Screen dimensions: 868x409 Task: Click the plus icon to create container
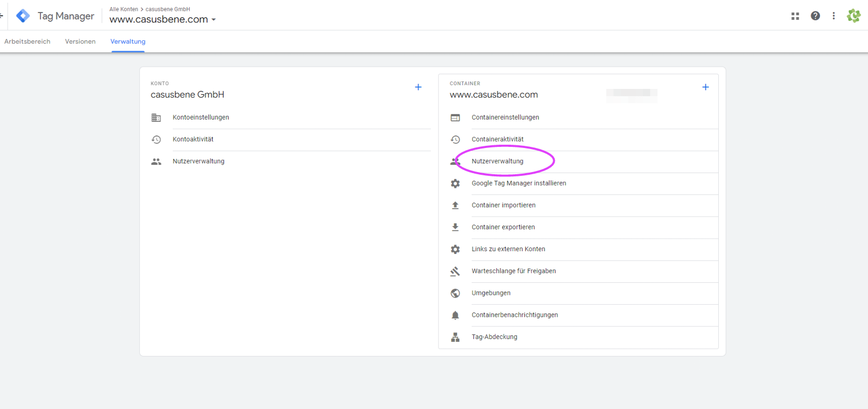[x=706, y=87]
